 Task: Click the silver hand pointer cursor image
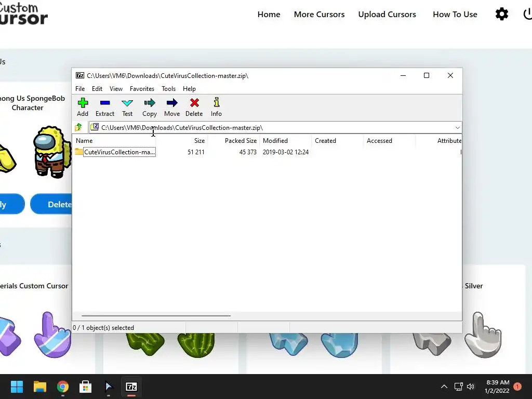483,334
